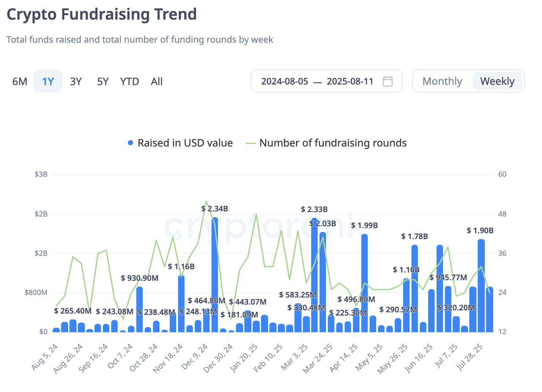
Task: Click the $1.90B bar in July
Action: [x=481, y=286]
